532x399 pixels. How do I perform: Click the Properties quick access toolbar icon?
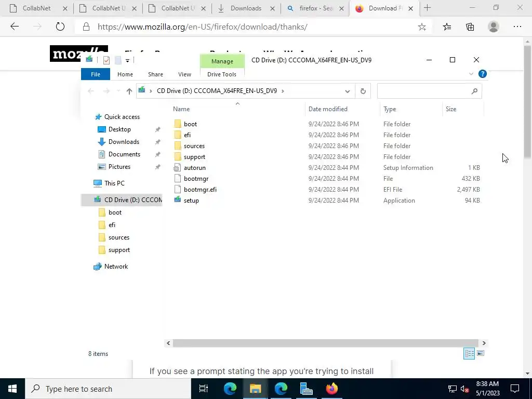pos(106,60)
